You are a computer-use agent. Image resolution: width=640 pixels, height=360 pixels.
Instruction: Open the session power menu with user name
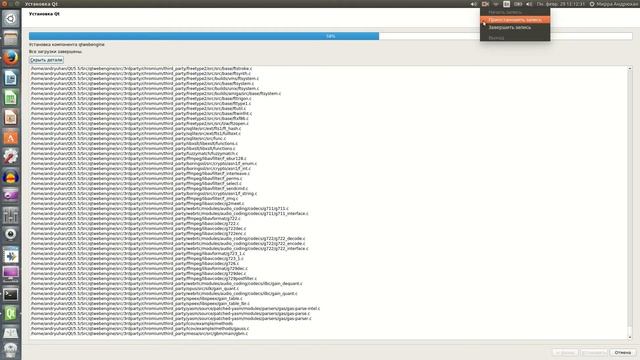click(613, 4)
